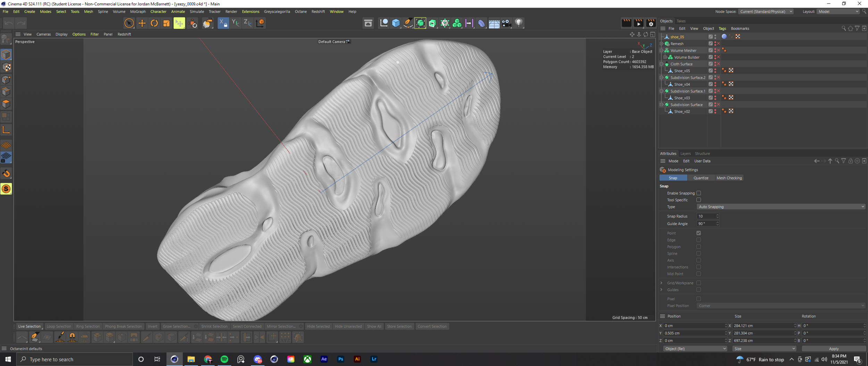Add a Light object
This screenshot has height=366, width=868.
519,23
